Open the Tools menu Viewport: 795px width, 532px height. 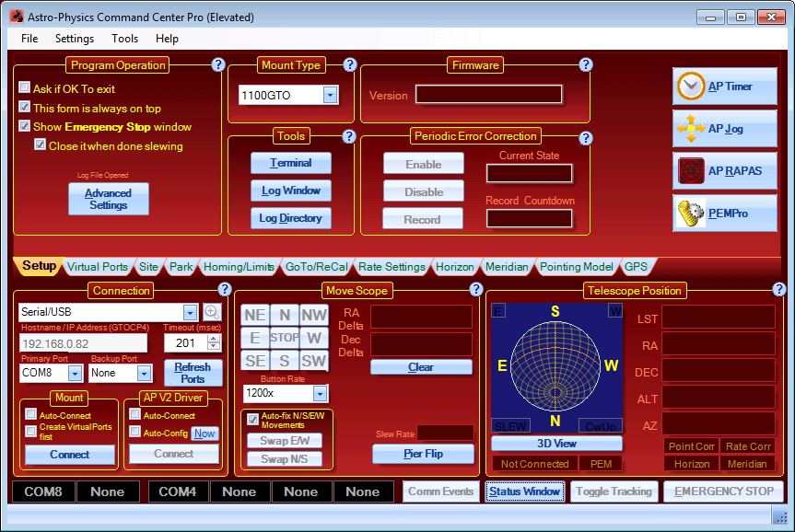tap(124, 39)
